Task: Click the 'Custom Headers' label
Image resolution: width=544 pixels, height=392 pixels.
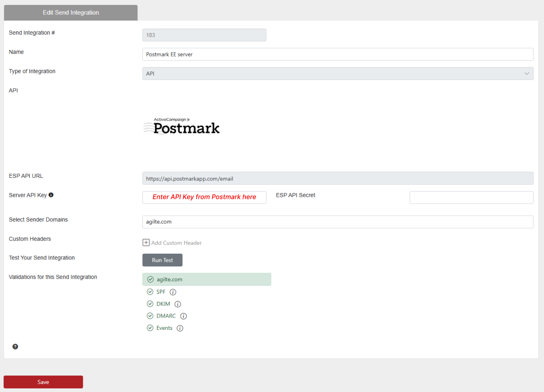Action: (x=30, y=238)
